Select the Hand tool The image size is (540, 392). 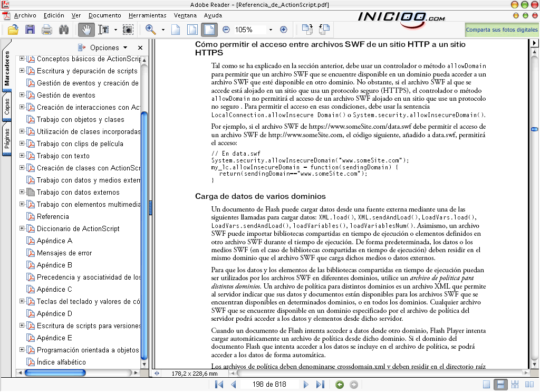86,30
